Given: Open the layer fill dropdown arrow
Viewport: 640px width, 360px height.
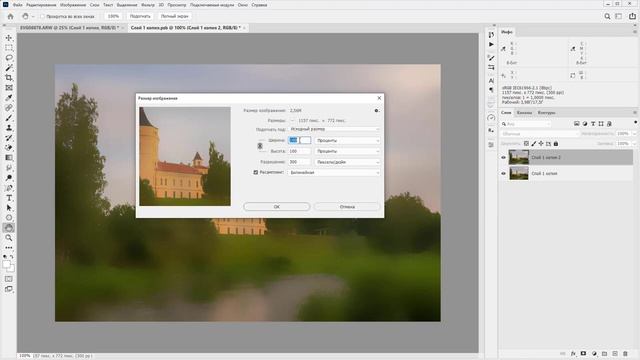Looking at the screenshot, I should coord(634,144).
